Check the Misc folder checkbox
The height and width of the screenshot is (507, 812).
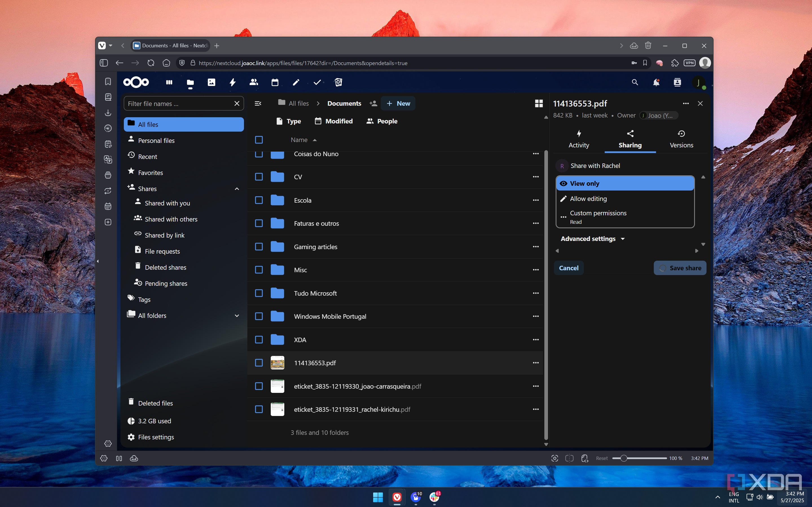[x=259, y=270]
